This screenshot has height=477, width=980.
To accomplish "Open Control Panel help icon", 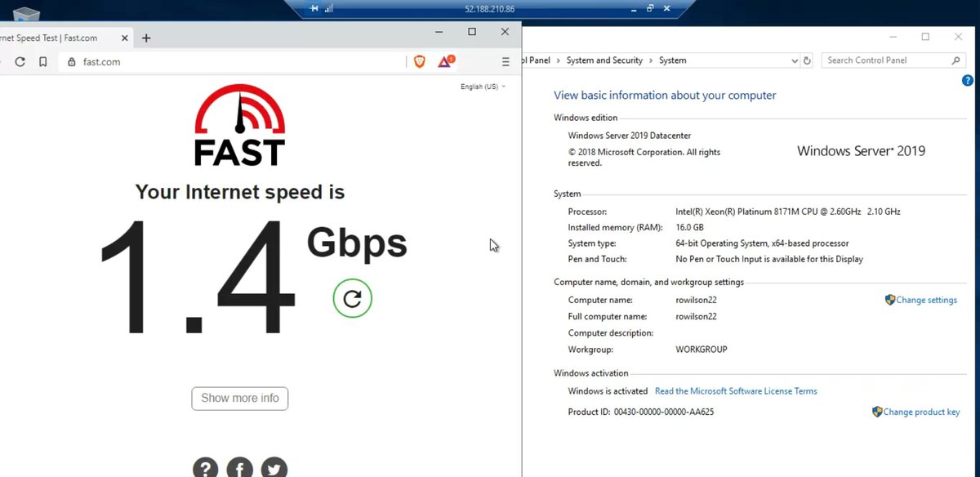I will 968,80.
